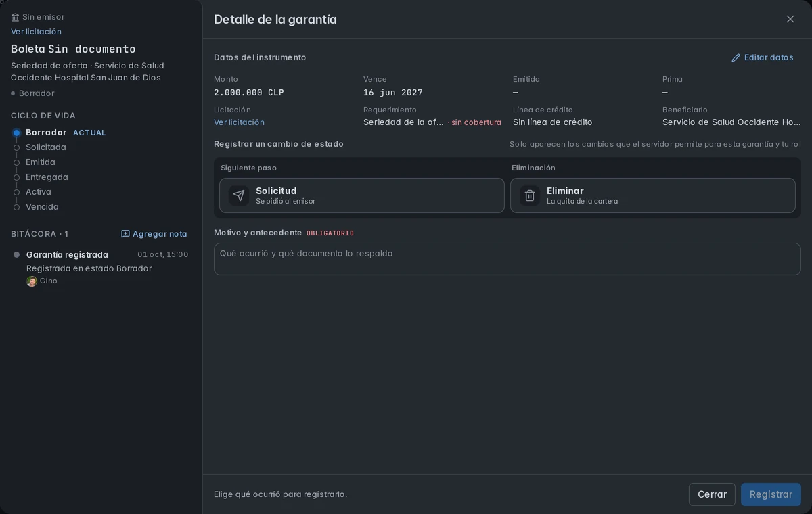Click the Boleta Sin documento heading

73,49
